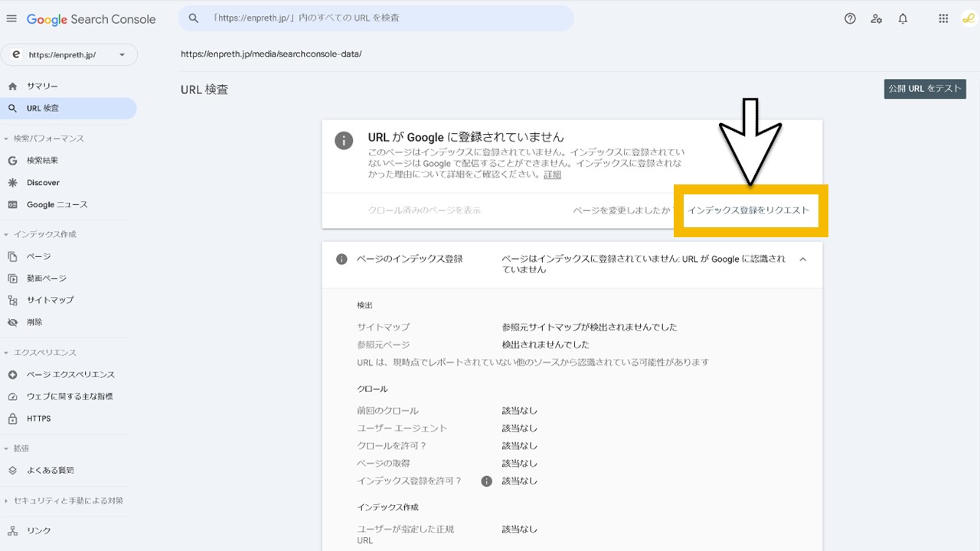Screen dimensions: 980x551
Task: Click インデックス登録をリクエスト
Action: 748,210
